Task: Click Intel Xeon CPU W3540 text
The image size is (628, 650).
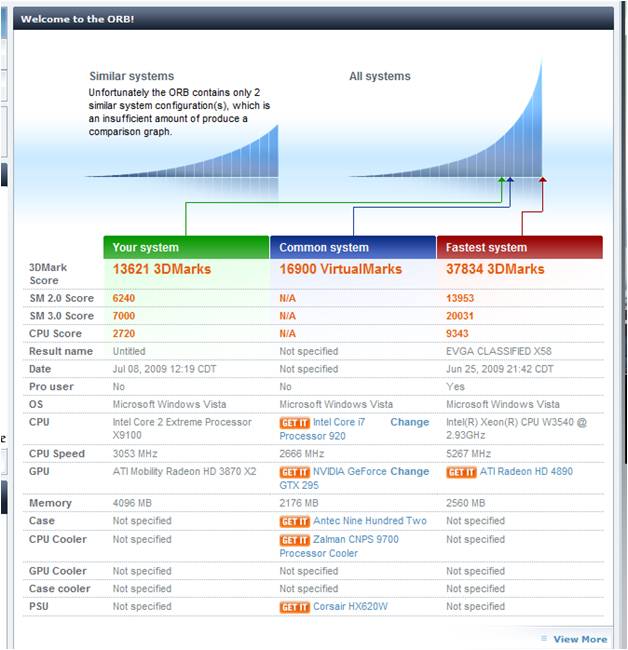Action: (x=516, y=429)
